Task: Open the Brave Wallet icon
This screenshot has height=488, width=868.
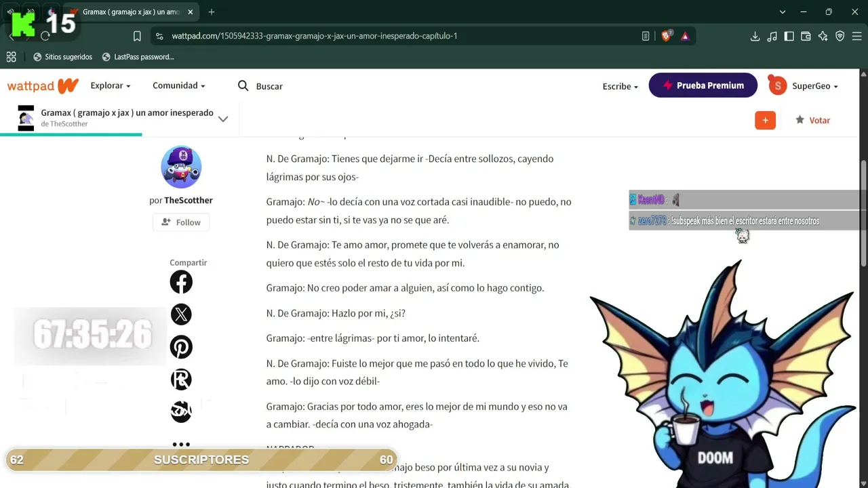Action: pos(806,36)
